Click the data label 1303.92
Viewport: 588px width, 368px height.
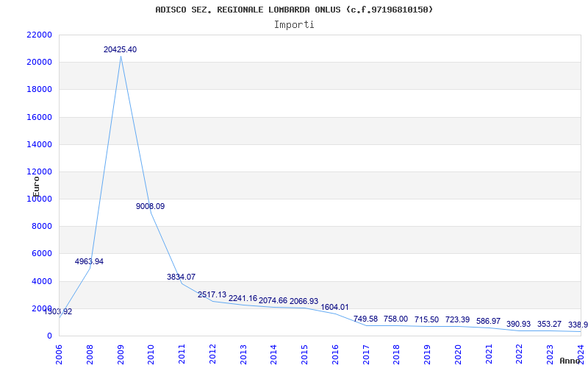[58, 311]
